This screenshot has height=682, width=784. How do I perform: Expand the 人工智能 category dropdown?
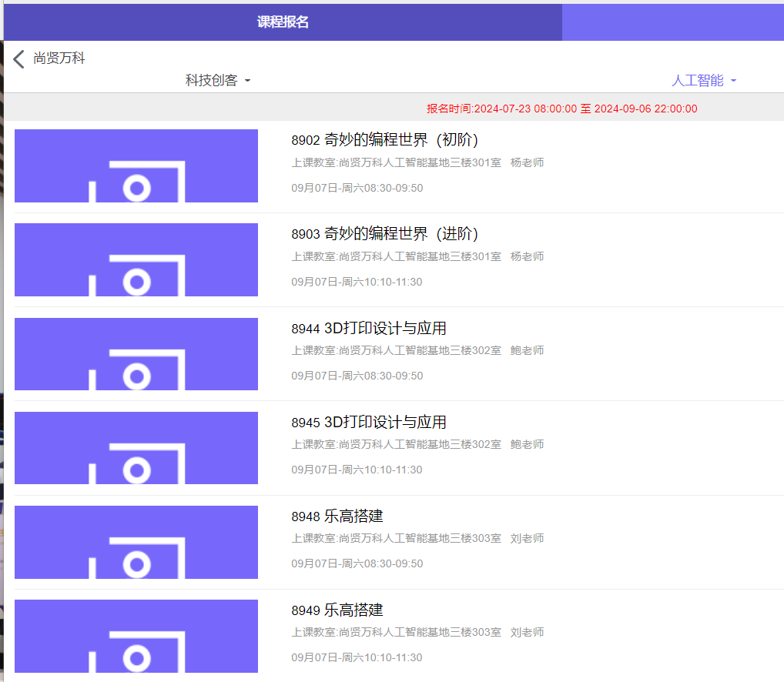coord(704,81)
